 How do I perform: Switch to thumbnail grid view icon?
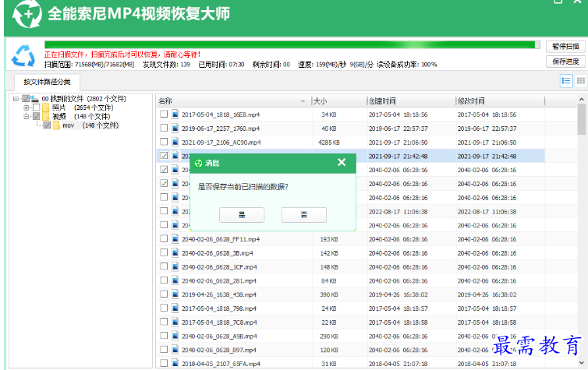click(x=580, y=81)
